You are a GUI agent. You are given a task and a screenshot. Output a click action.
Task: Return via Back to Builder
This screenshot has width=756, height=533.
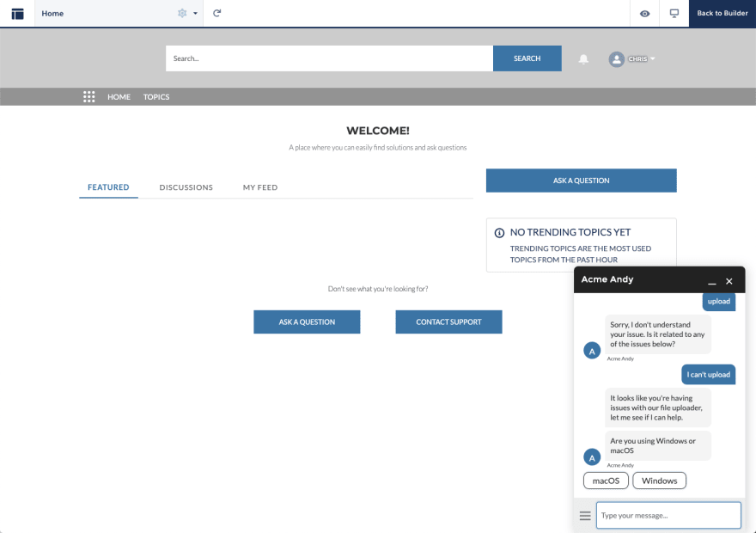coord(722,13)
